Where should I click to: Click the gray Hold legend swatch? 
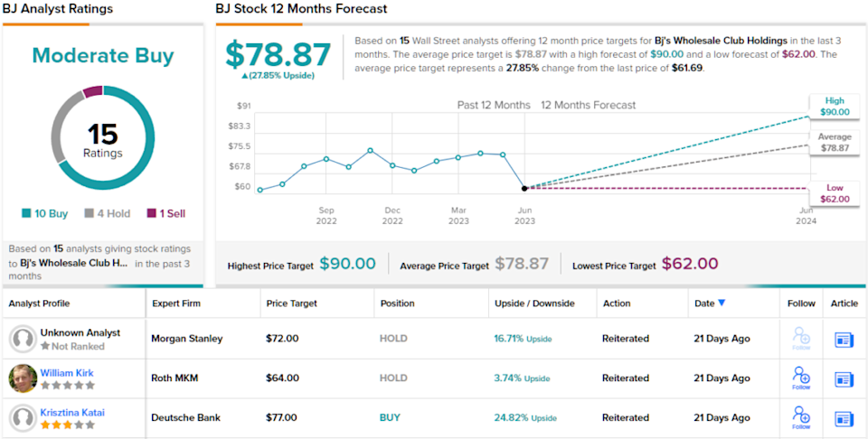coord(90,214)
